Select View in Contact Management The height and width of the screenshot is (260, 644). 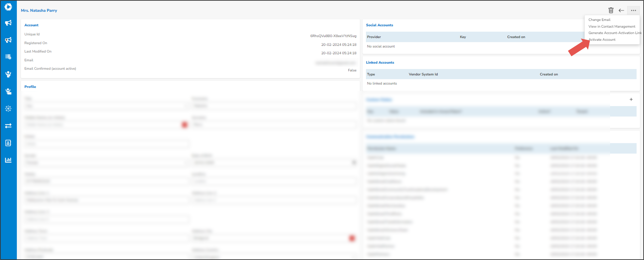point(611,27)
